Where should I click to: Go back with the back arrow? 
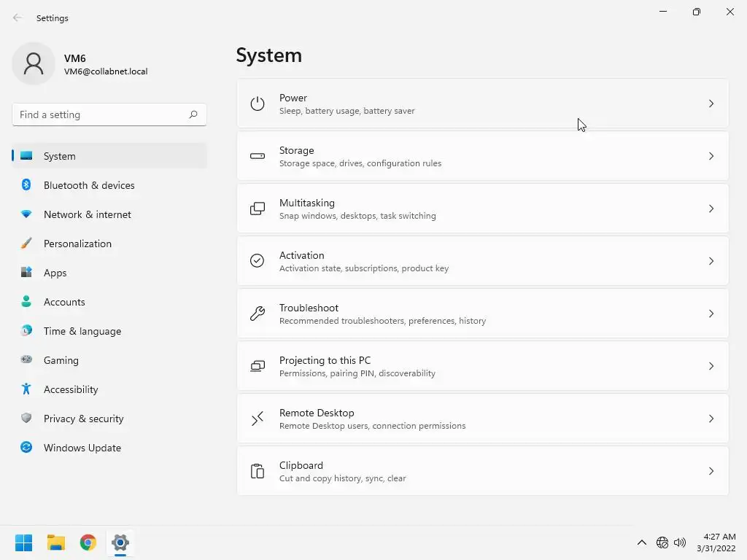coord(18,17)
